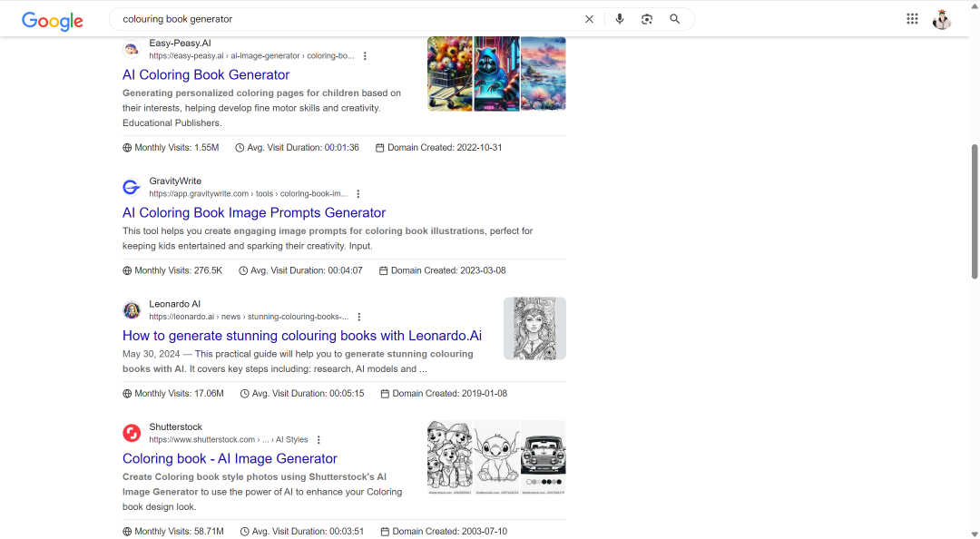The image size is (980, 539).
Task: Click the scrollbar down arrow
Action: point(975,534)
